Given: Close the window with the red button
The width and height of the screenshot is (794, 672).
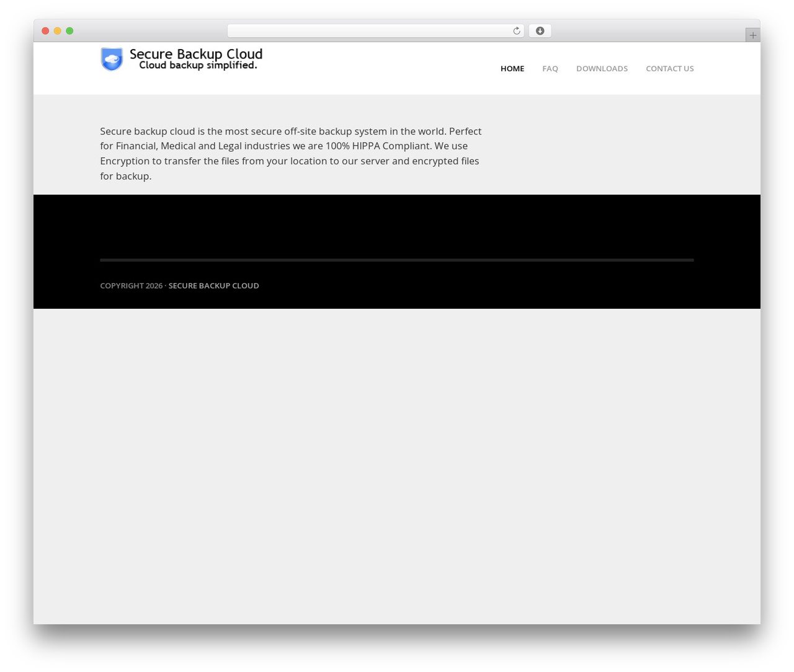Looking at the screenshot, I should 45,31.
